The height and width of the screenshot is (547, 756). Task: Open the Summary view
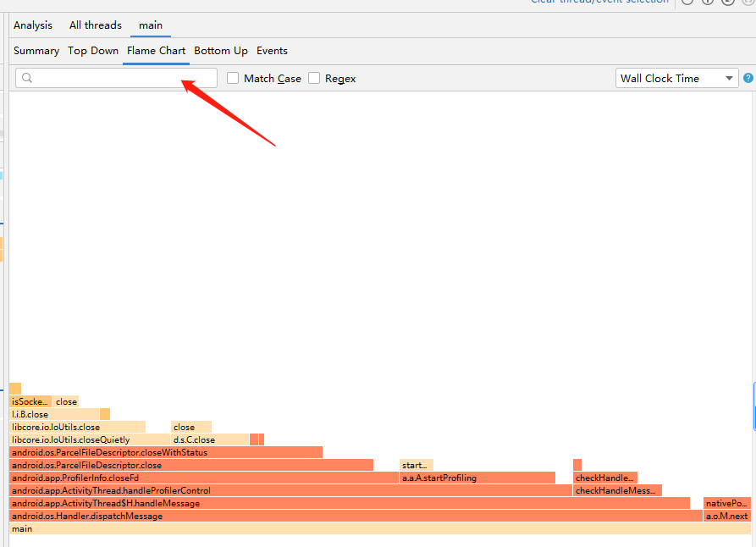tap(36, 51)
